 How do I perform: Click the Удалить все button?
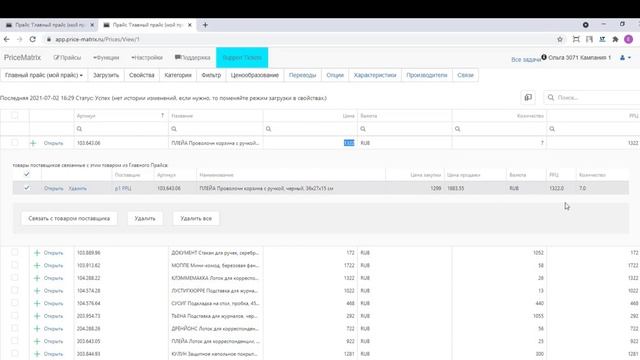[196, 218]
